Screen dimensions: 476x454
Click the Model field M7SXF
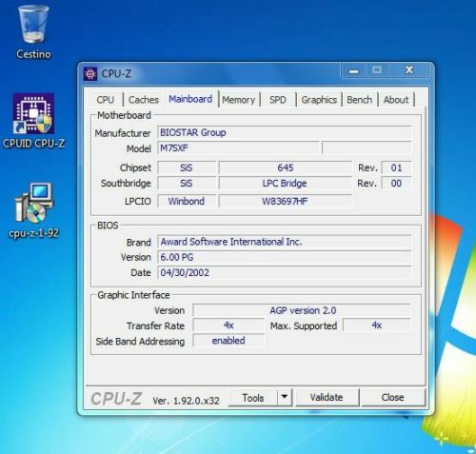pos(238,148)
